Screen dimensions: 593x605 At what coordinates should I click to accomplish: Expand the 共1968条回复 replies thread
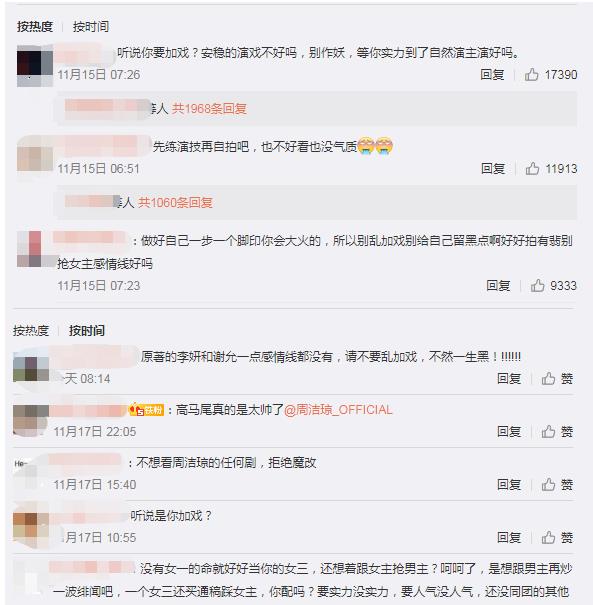[209, 109]
